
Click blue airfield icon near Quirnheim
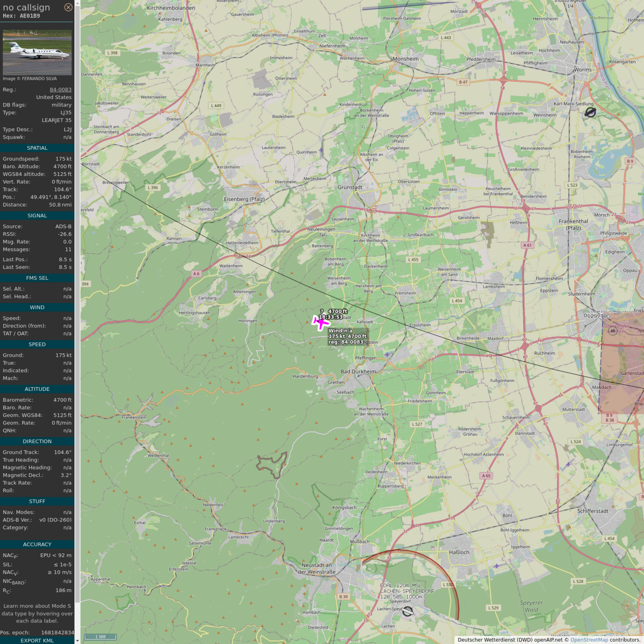[321, 150]
